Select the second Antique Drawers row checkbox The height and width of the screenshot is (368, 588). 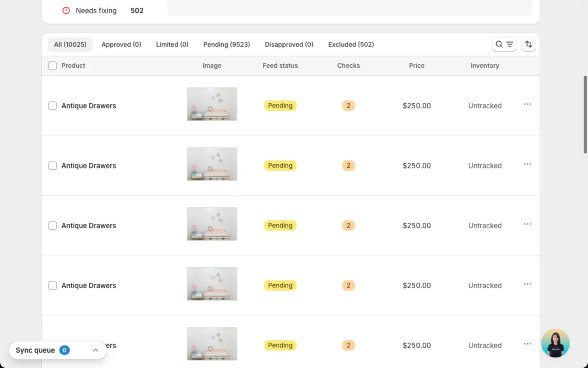52,166
